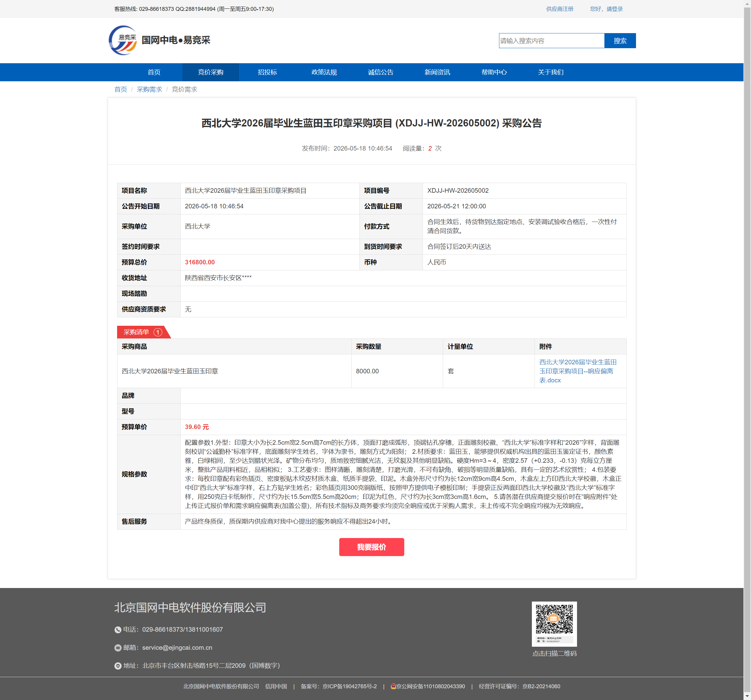Open the 竞价采购 navigation tab

pyautogui.click(x=210, y=72)
